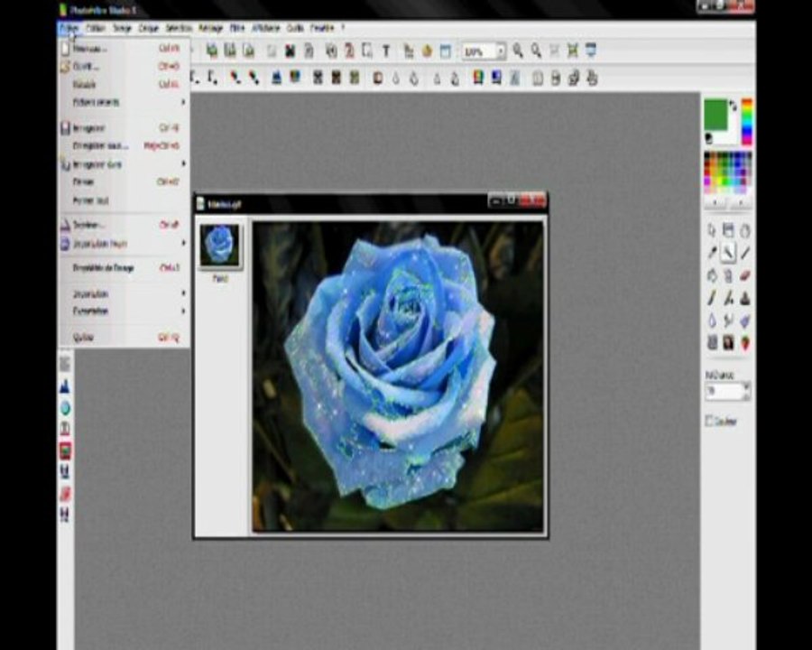This screenshot has width=812, height=650.
Task: Click the teal globe icon in left sidebar
Action: pyautogui.click(x=65, y=408)
